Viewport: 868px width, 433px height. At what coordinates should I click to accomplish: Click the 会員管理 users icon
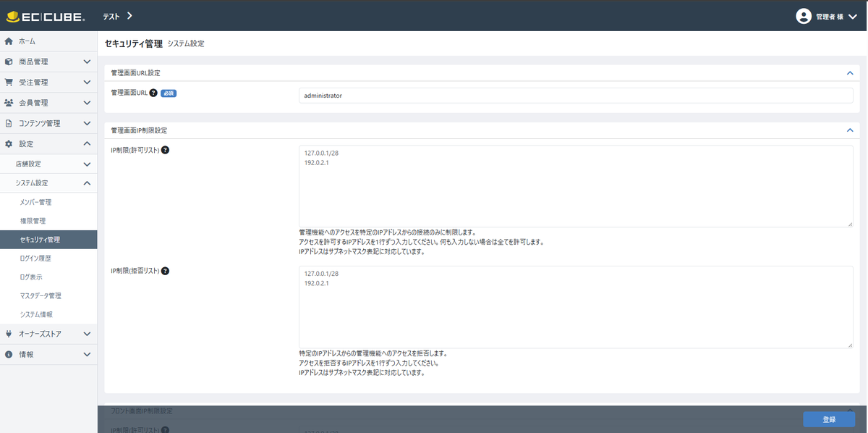tap(9, 103)
